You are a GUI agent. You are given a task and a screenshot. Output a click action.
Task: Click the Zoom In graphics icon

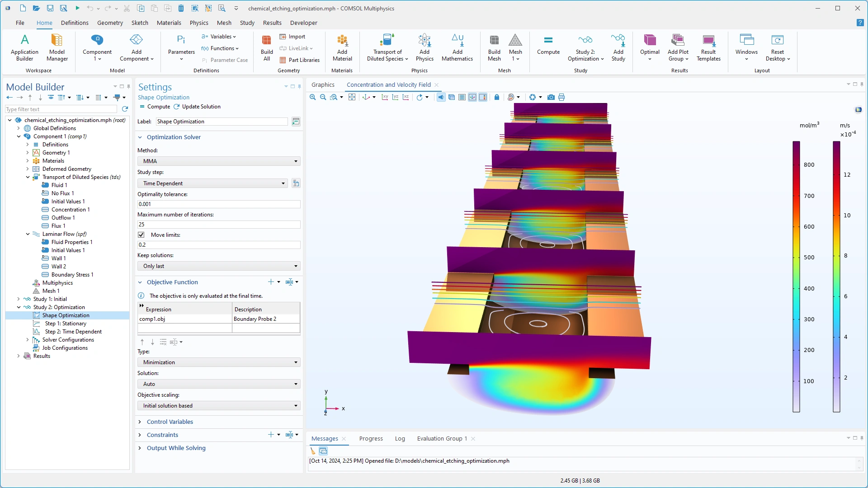pyautogui.click(x=312, y=97)
